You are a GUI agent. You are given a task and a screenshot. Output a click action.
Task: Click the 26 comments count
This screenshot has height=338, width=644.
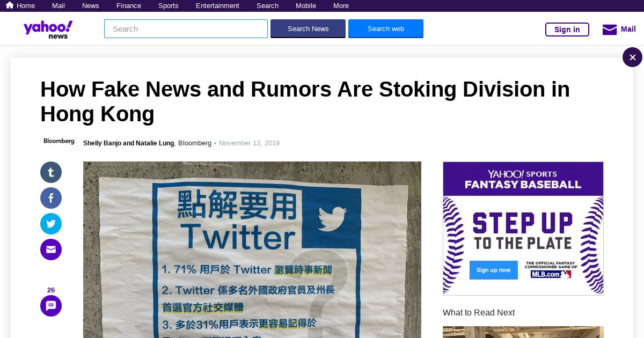pos(51,290)
